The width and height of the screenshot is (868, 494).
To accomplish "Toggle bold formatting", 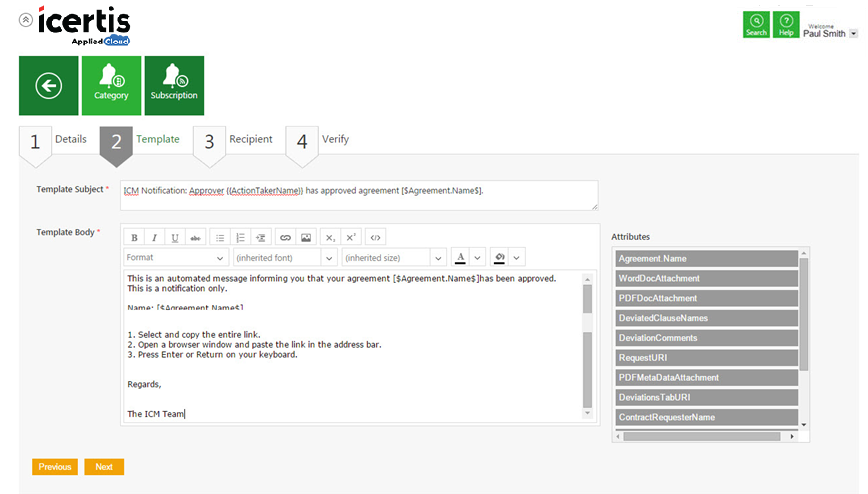I will [x=134, y=237].
